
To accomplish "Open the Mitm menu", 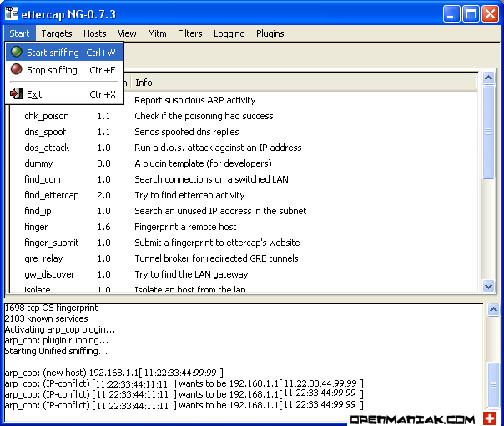I will [157, 33].
